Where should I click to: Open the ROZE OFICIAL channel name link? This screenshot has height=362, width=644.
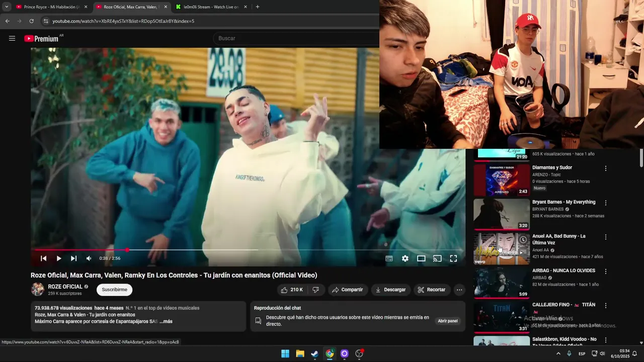65,287
